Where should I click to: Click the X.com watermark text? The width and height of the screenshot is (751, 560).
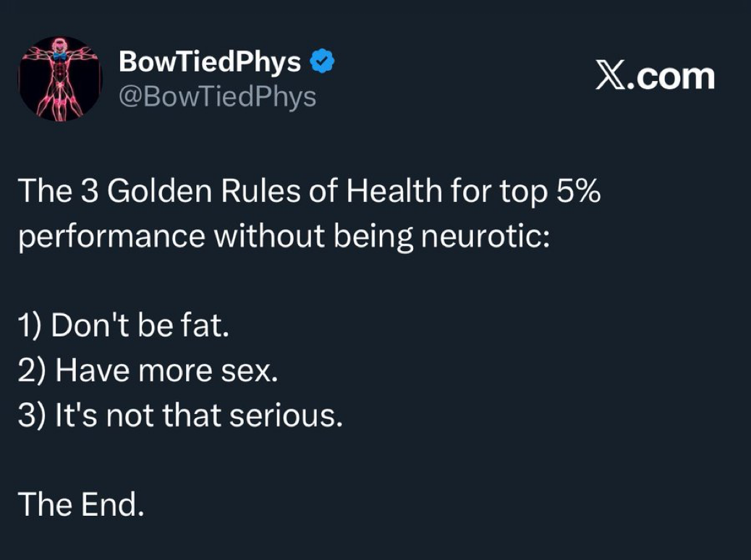pyautogui.click(x=655, y=76)
